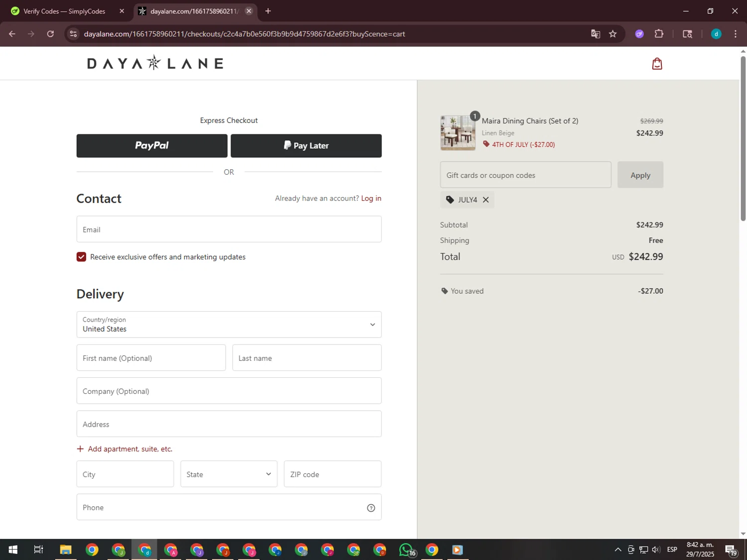Screen dimensions: 747x560
Task: Choose PayPal Pay Later button
Action: click(306, 145)
